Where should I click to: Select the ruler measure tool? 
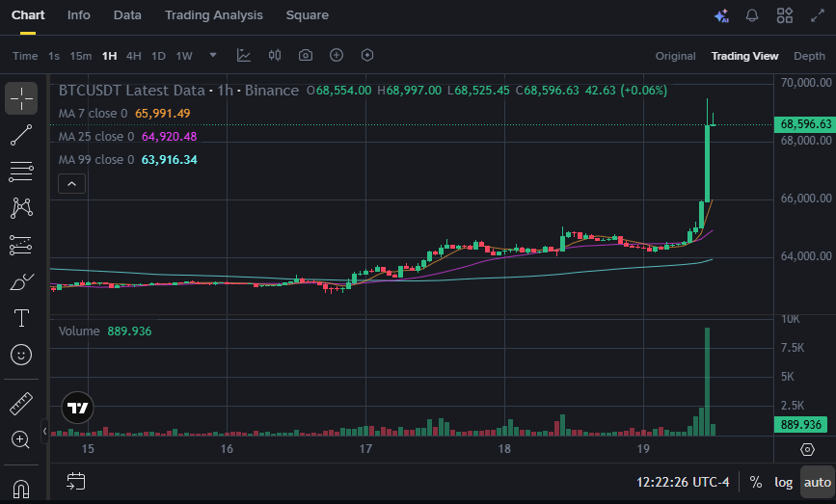point(21,404)
